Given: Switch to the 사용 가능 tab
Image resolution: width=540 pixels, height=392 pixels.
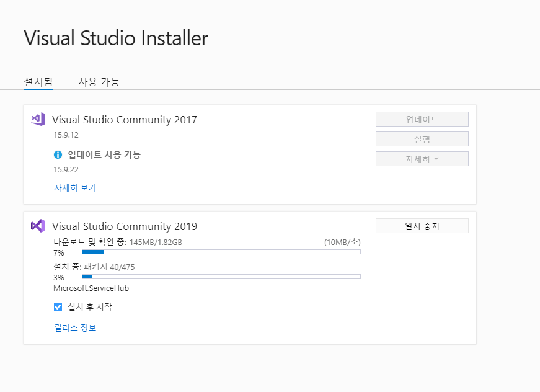Looking at the screenshot, I should (x=99, y=82).
